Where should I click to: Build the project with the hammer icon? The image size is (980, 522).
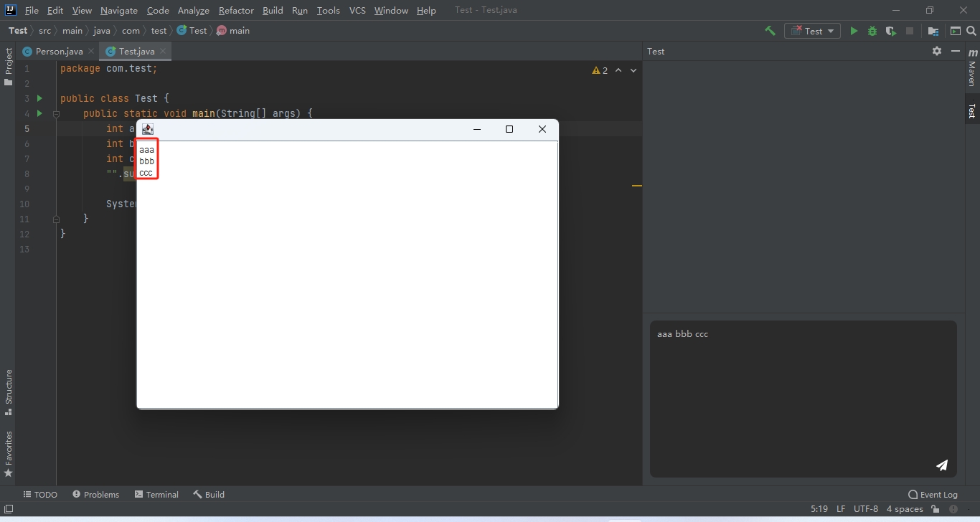[x=770, y=31]
